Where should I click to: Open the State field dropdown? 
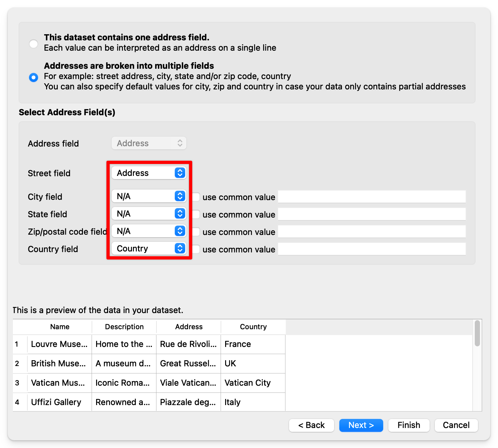click(x=149, y=214)
